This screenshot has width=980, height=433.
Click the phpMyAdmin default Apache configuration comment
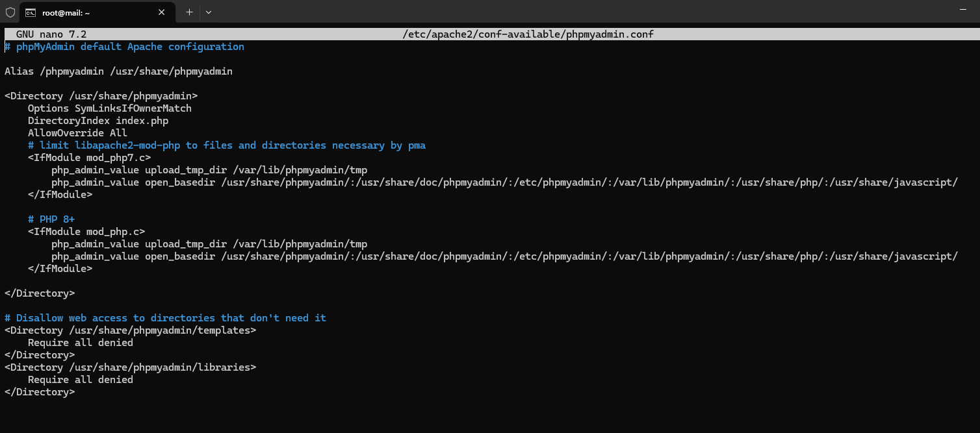pos(124,47)
